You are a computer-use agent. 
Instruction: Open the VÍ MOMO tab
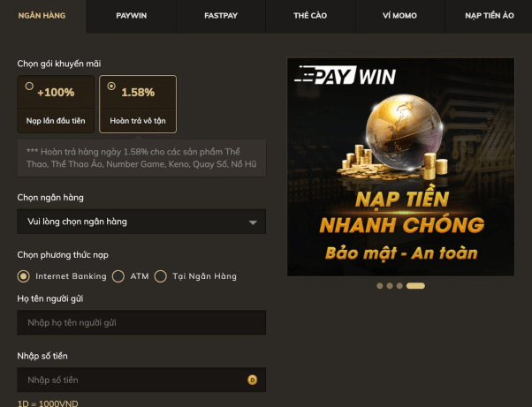click(x=399, y=16)
